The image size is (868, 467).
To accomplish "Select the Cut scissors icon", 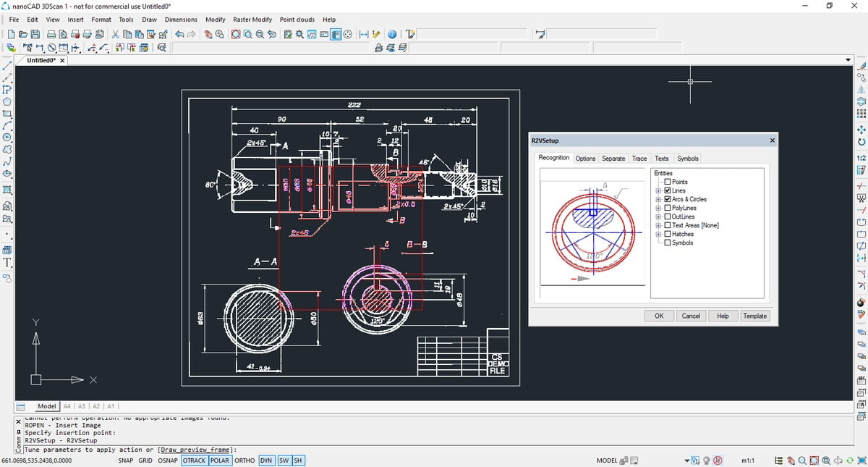I will (114, 34).
